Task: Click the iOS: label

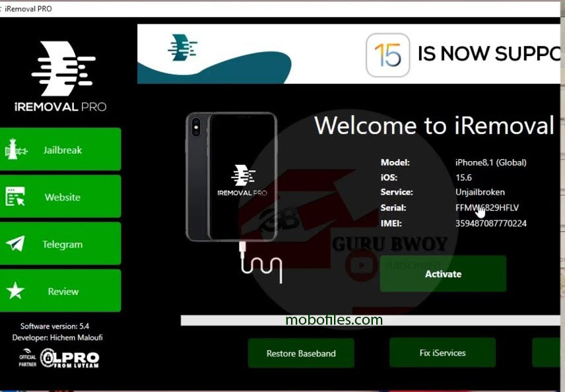Action: tap(389, 178)
